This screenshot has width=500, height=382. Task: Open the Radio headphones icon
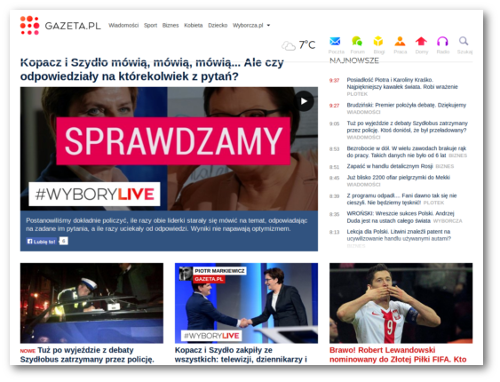point(443,41)
